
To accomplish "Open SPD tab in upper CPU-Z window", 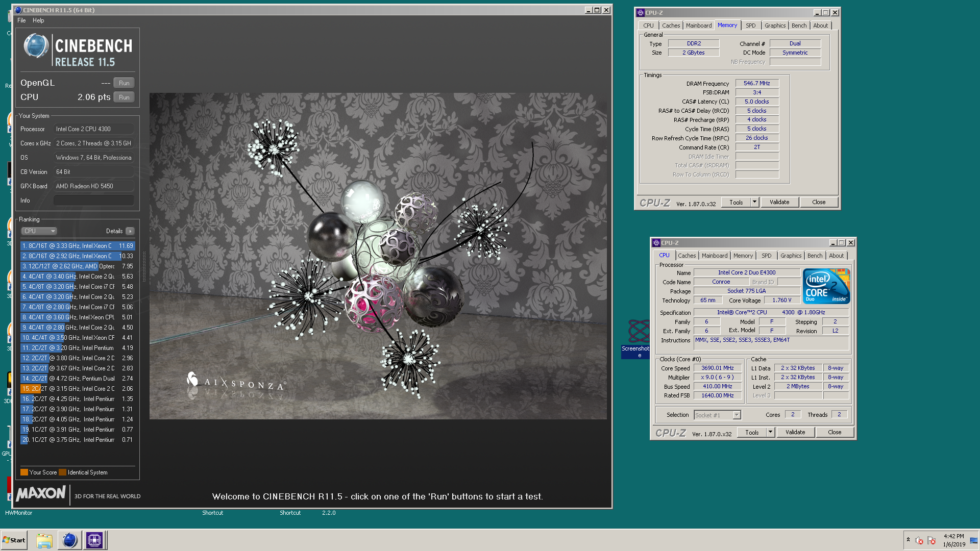I will coord(750,26).
